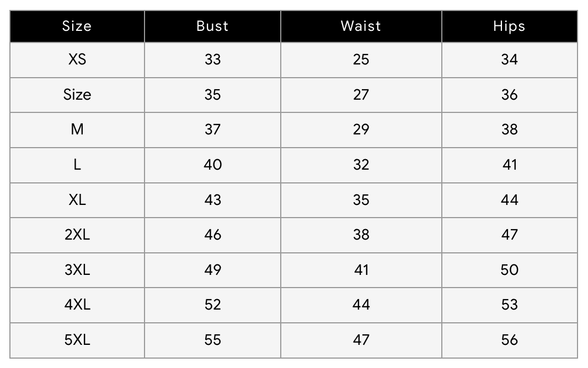This screenshot has height=368, width=588.
Task: Select the 2XL size label
Action: [77, 235]
